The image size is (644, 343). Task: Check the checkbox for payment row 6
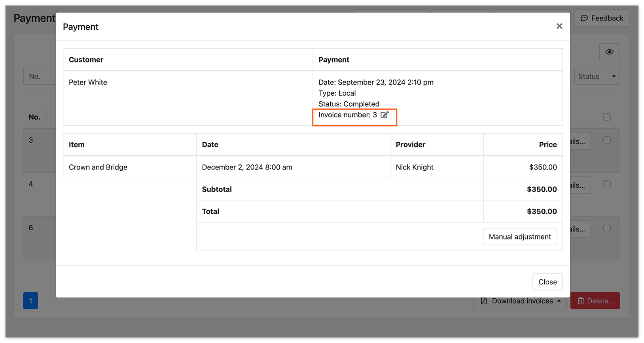click(x=607, y=228)
